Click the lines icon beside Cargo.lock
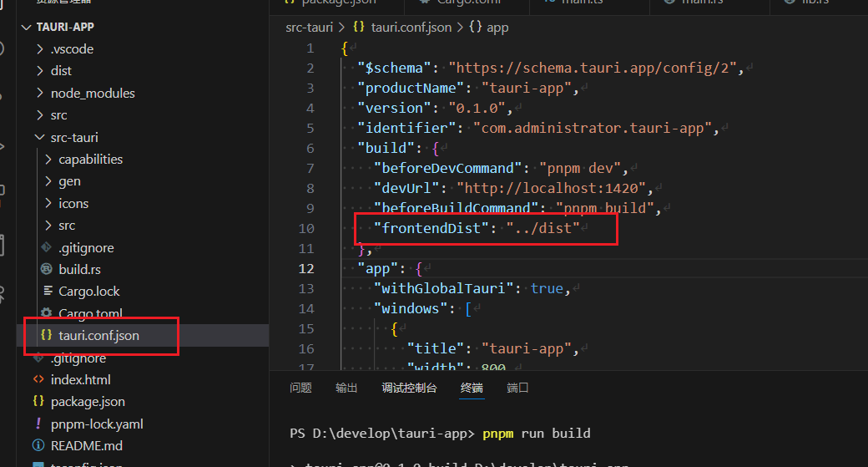 (x=47, y=292)
